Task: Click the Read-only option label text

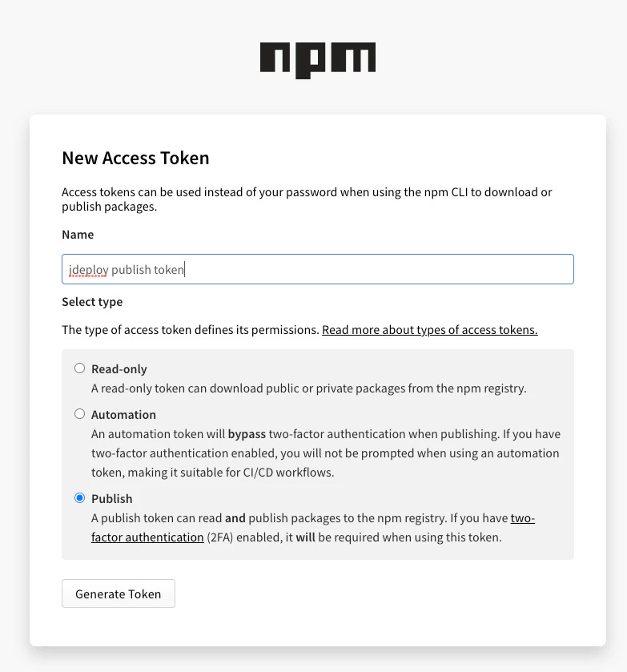Action: coord(119,368)
